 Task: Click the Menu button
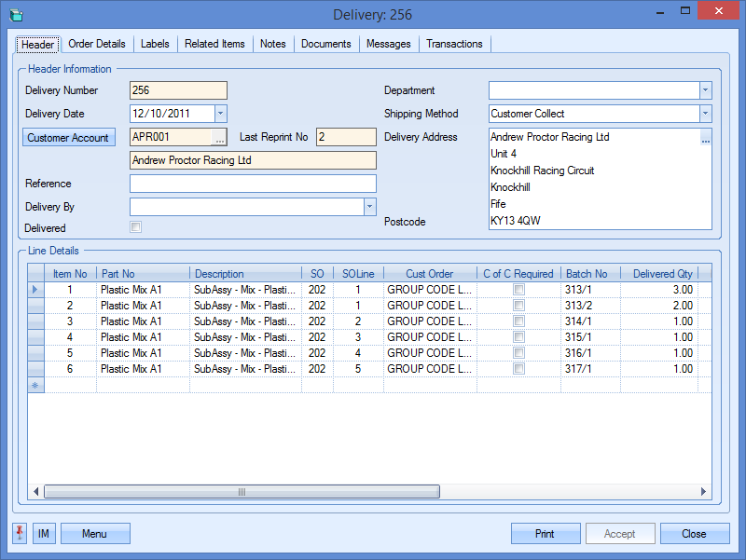(95, 534)
